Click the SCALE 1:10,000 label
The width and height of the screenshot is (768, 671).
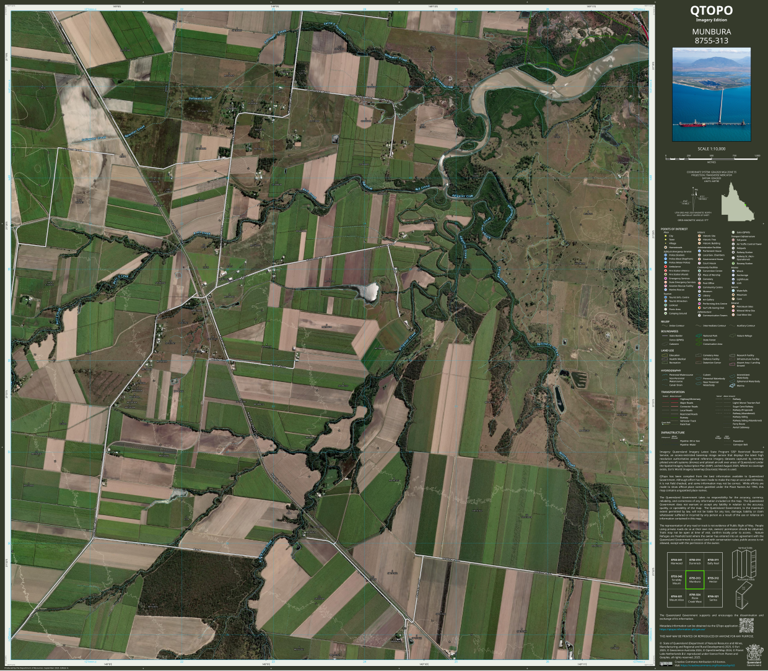click(711, 149)
